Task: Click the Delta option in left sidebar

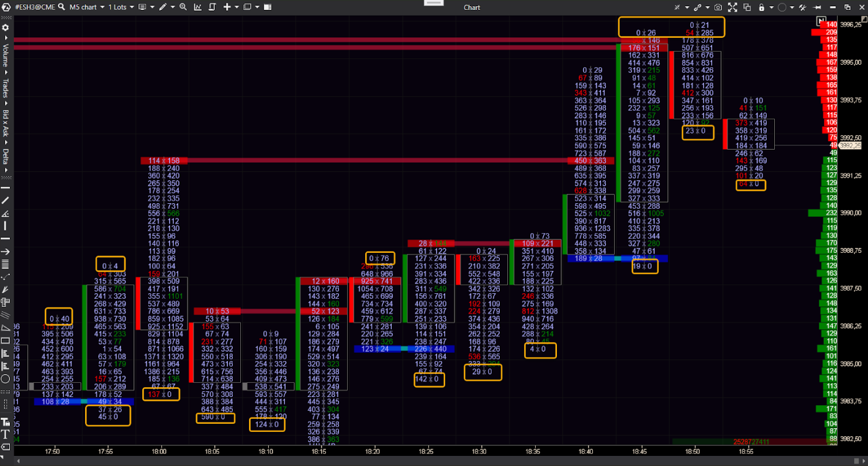Action: pyautogui.click(x=6, y=155)
